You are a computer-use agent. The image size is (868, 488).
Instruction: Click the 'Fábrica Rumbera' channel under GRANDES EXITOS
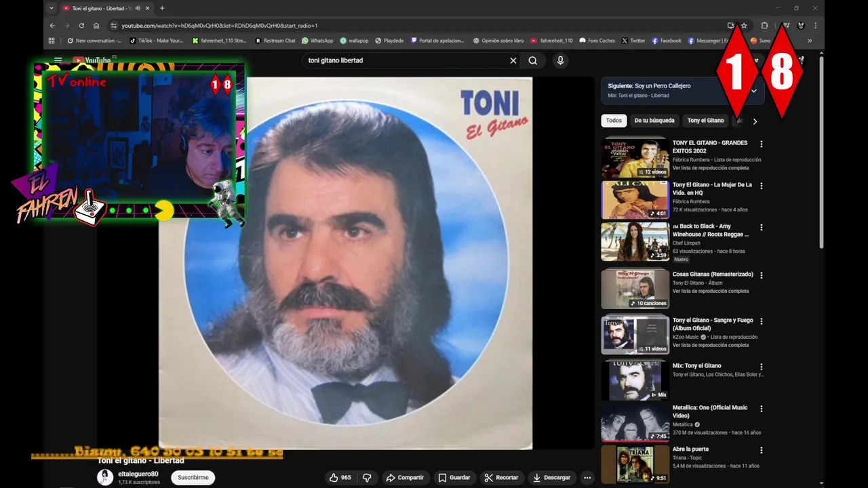click(691, 160)
